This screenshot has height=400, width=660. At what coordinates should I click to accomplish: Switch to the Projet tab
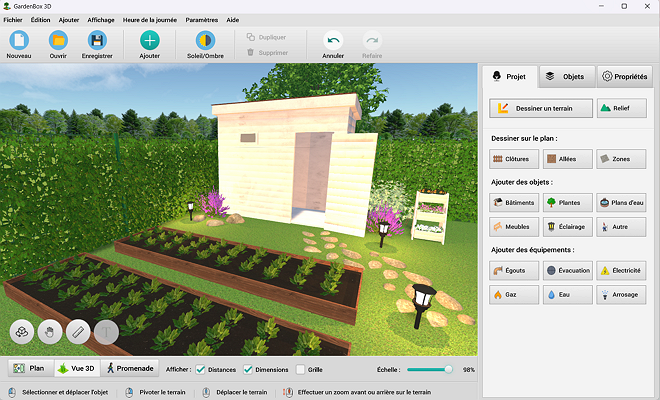coord(510,77)
